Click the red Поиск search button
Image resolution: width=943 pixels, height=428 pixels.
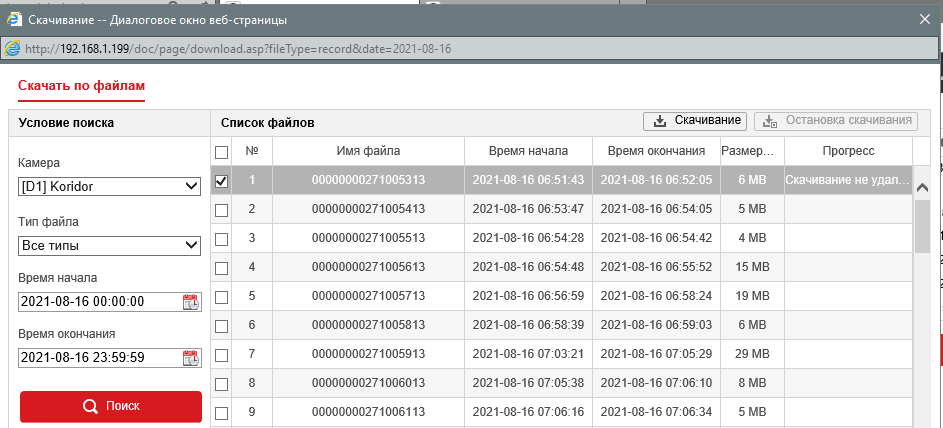(x=111, y=406)
